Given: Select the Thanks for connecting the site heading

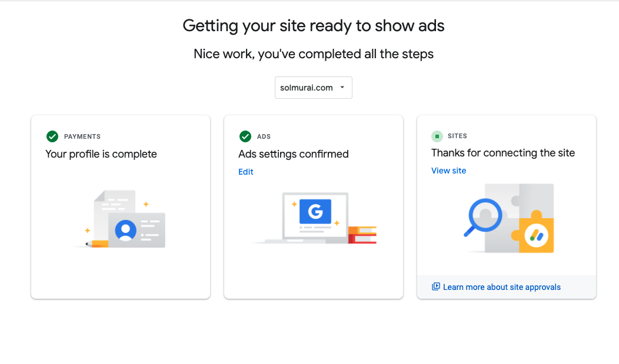Looking at the screenshot, I should click(503, 153).
